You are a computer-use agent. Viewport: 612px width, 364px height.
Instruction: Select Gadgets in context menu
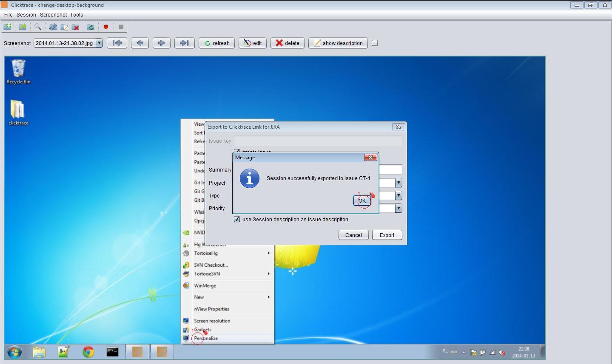228,330
